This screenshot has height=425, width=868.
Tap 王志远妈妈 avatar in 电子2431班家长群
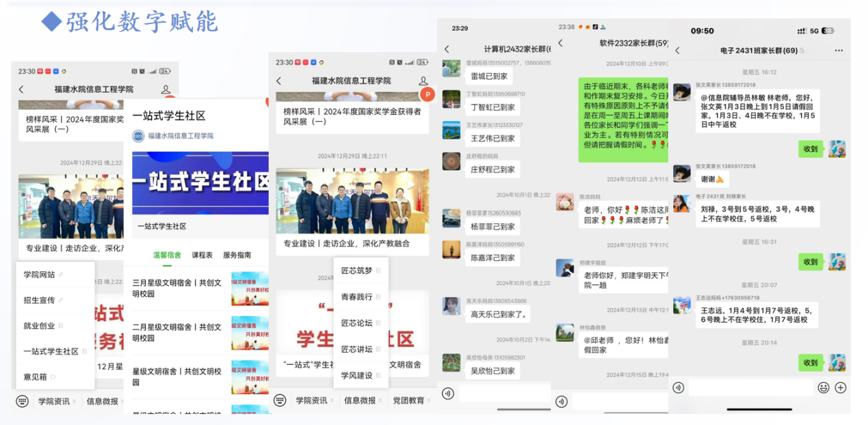click(x=682, y=305)
